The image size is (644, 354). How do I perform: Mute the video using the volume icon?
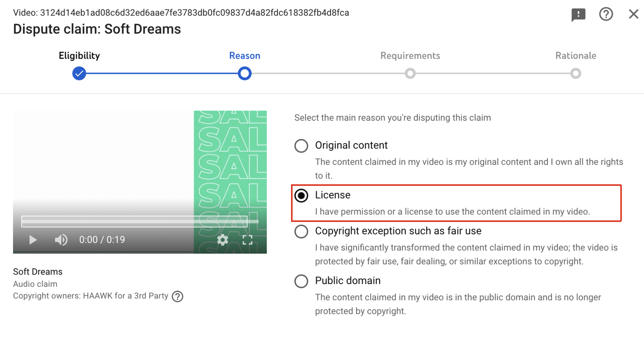tap(61, 240)
